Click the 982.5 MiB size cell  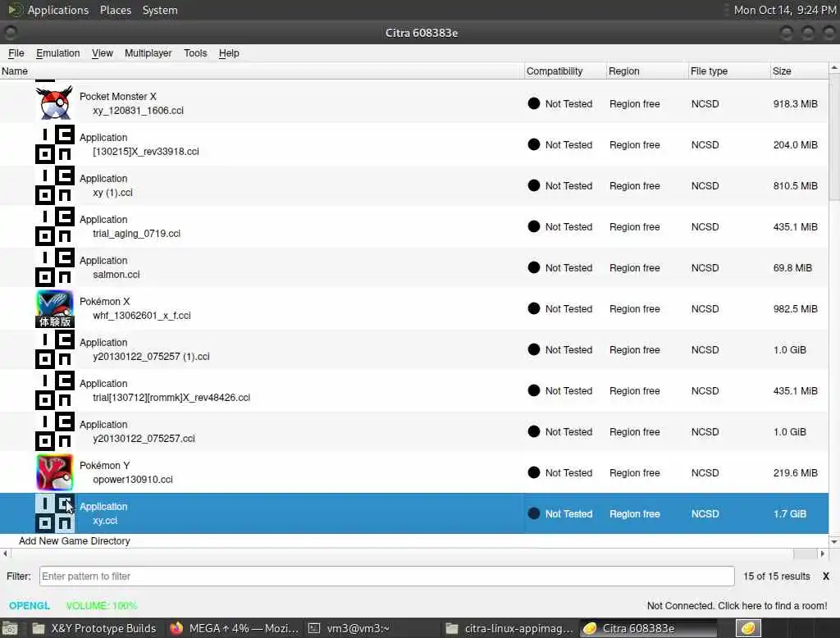pos(795,308)
